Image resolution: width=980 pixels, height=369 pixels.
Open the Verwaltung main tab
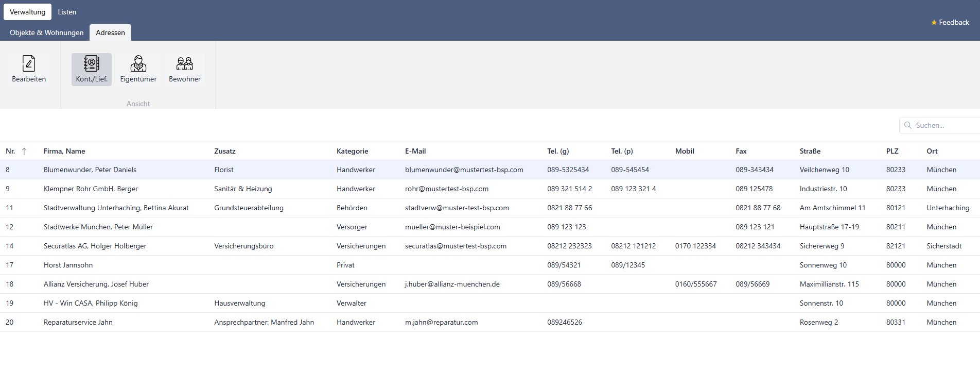pos(28,12)
